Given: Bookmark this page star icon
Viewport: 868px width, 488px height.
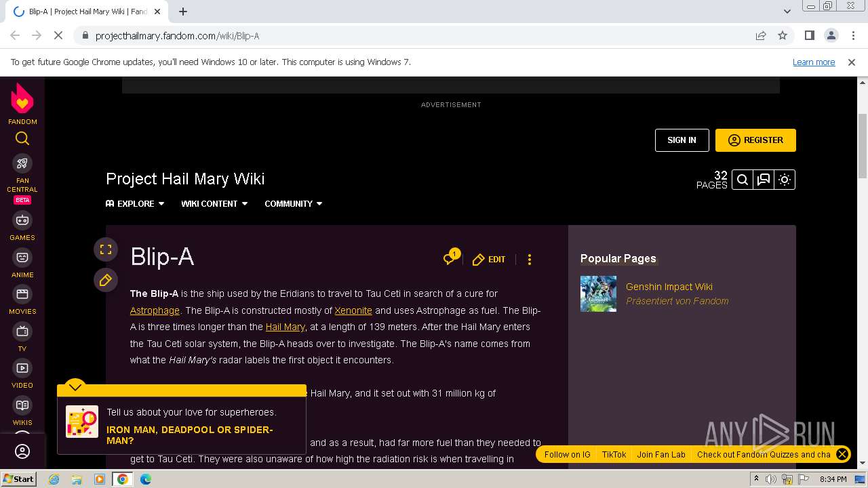Looking at the screenshot, I should [783, 35].
